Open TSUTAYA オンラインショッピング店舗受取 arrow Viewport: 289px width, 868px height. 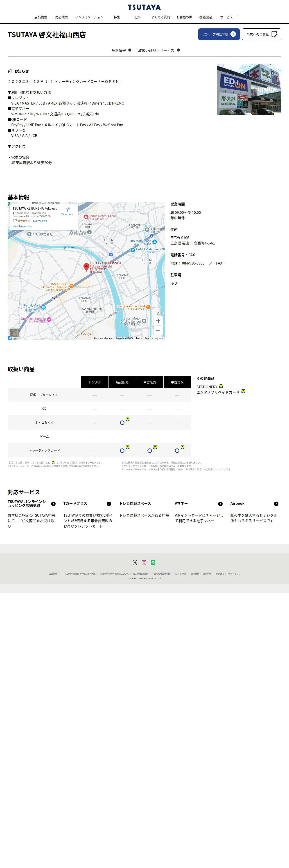53,504
